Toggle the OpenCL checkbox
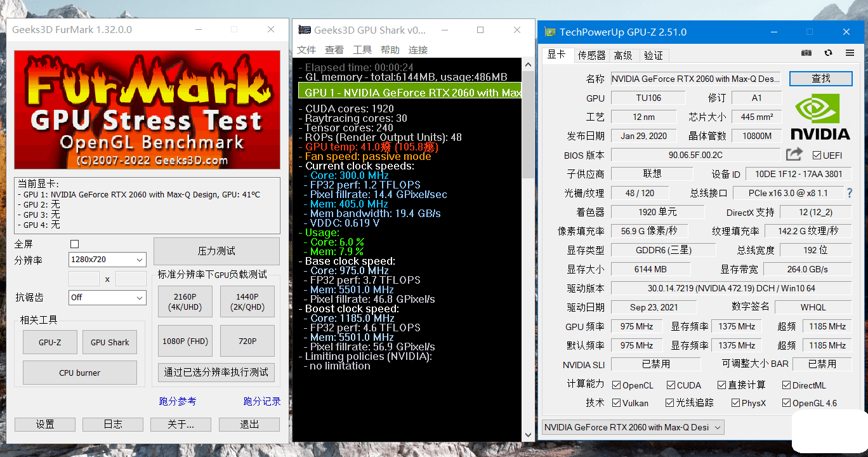This screenshot has height=457, width=868. [616, 385]
